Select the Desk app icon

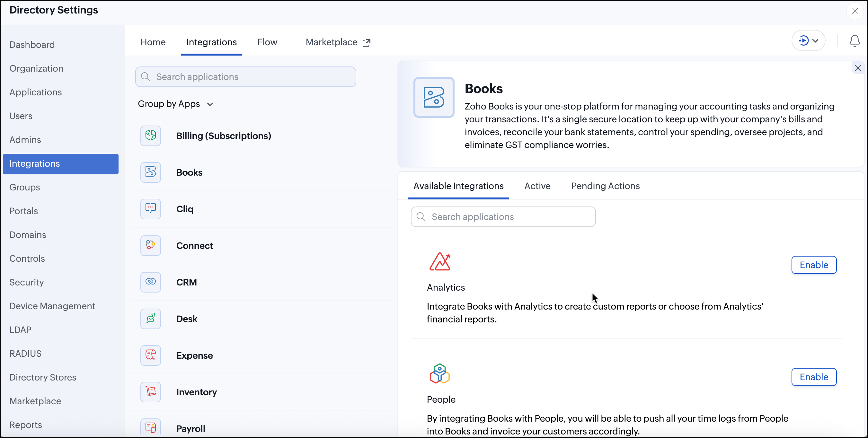[150, 319]
